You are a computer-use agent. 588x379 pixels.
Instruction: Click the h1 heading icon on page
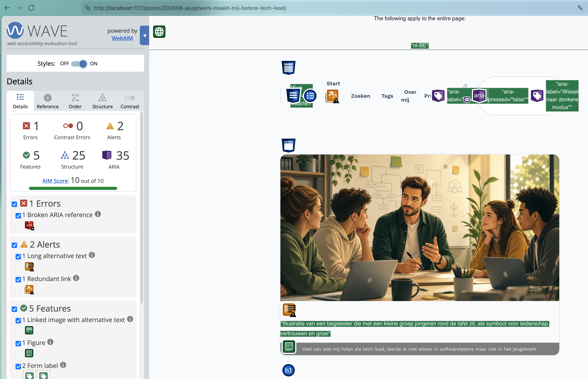[288, 370]
